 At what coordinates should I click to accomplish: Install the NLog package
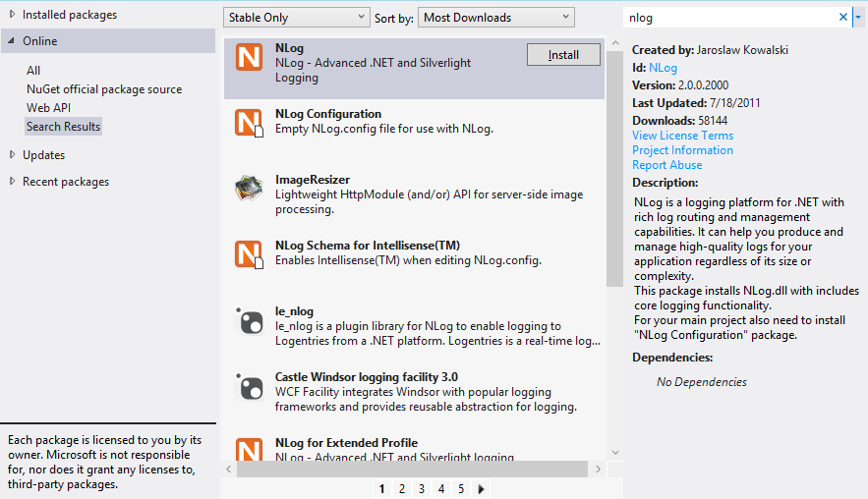pos(563,55)
